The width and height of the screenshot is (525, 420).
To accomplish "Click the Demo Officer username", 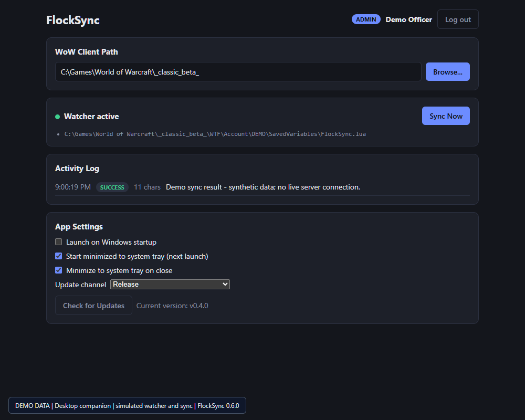I will 408,19.
